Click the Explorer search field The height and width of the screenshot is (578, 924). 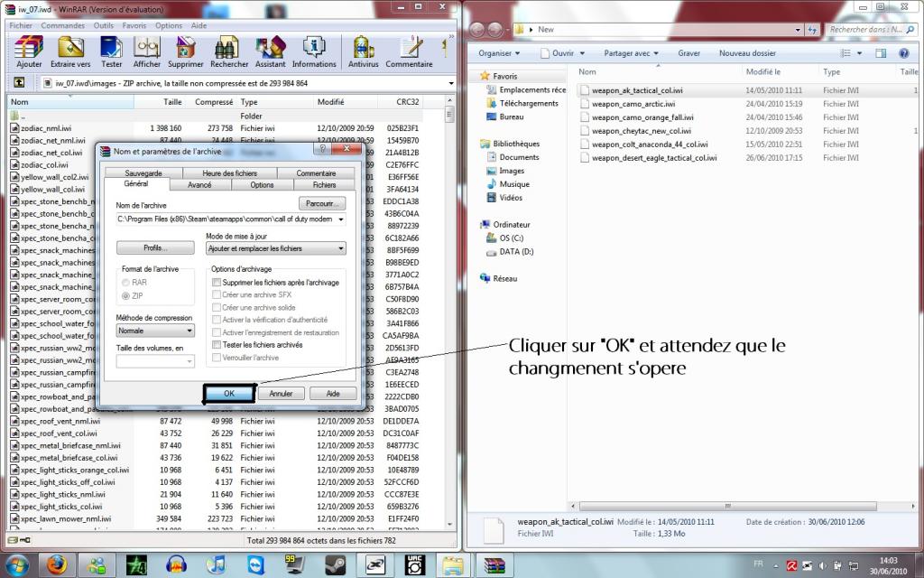871,30
